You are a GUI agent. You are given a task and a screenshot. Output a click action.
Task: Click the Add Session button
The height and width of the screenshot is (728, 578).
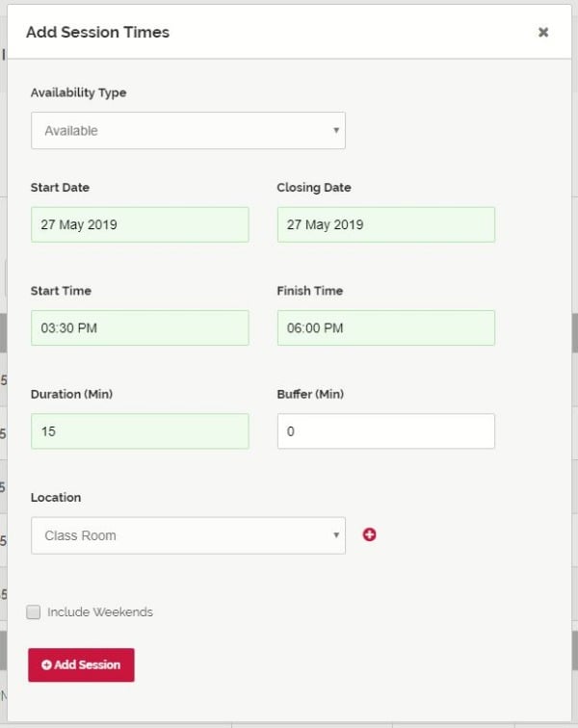click(x=81, y=664)
